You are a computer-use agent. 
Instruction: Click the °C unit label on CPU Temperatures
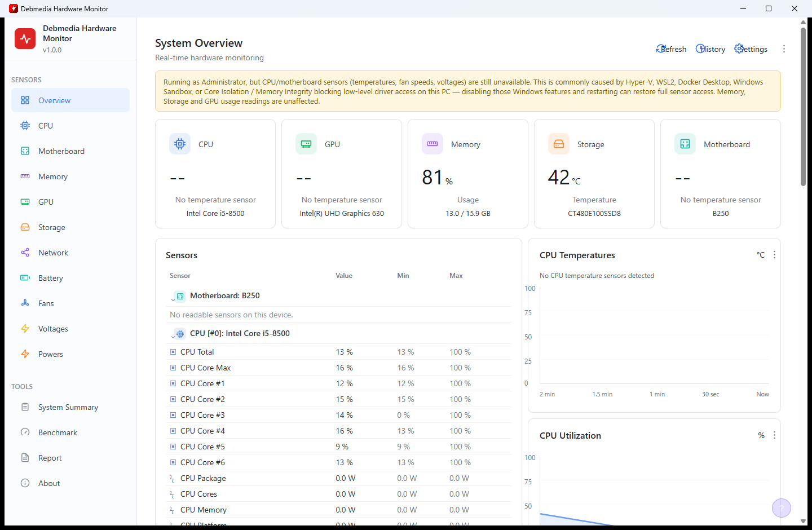pyautogui.click(x=761, y=255)
